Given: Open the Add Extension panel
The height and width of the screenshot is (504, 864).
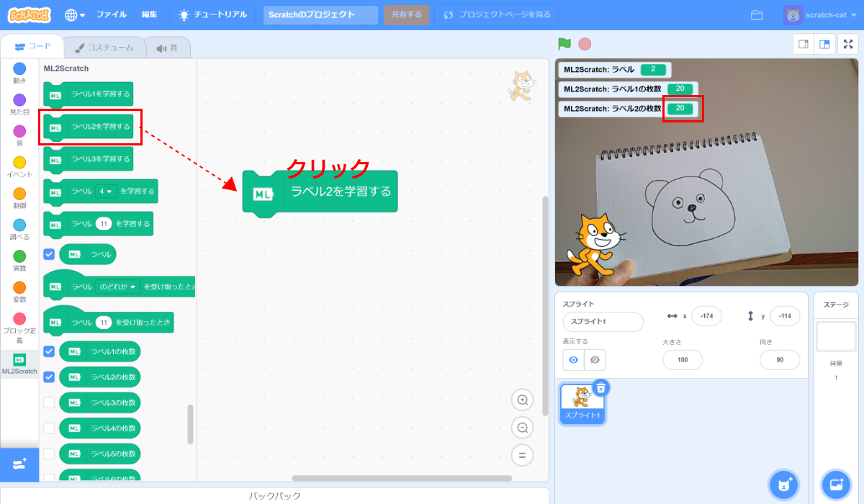Looking at the screenshot, I should pos(19,464).
